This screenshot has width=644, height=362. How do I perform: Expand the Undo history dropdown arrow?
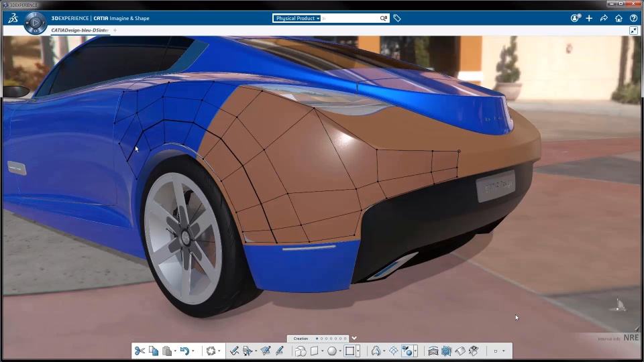193,351
